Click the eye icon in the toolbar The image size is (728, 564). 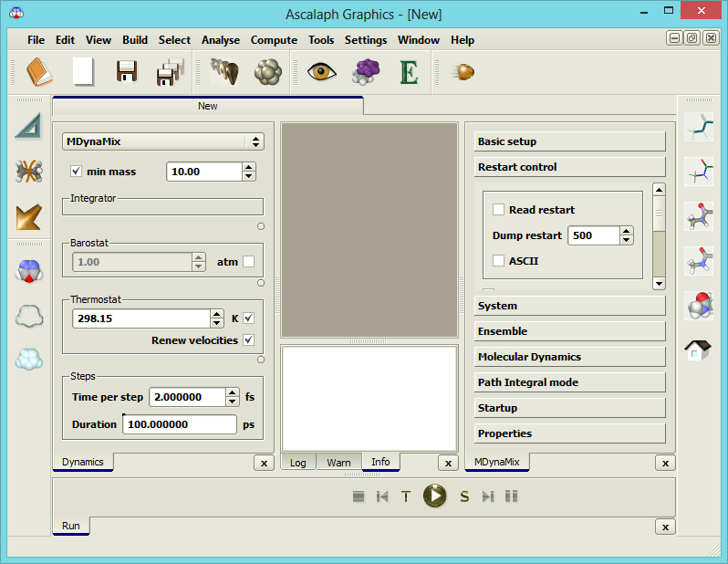point(321,71)
